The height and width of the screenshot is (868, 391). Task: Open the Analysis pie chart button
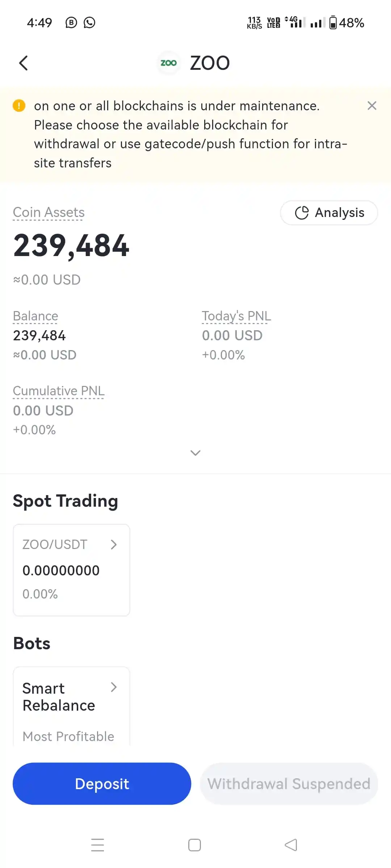coord(329,213)
